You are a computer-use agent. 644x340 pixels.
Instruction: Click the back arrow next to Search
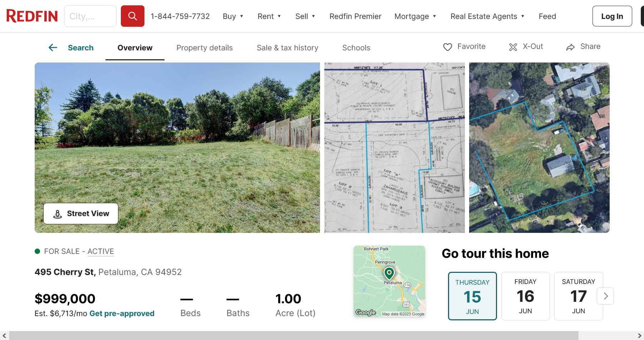tap(53, 47)
